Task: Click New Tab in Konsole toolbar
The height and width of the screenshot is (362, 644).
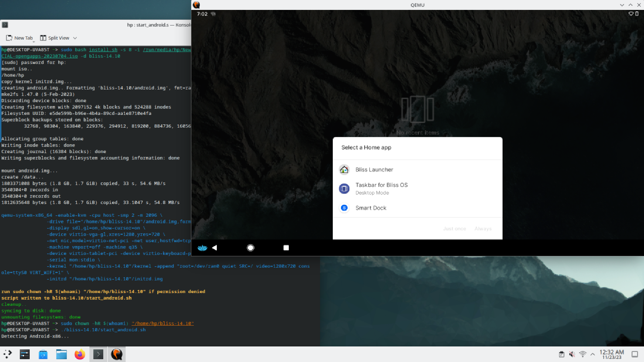Action: coord(19,38)
